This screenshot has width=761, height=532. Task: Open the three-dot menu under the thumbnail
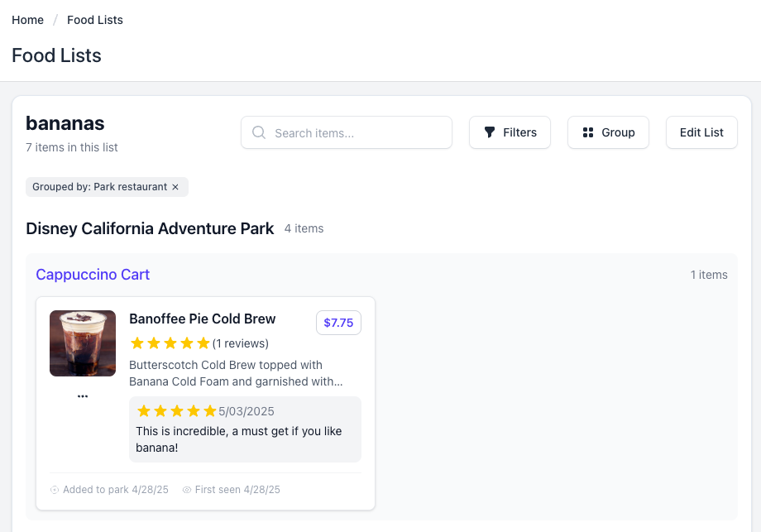(83, 396)
